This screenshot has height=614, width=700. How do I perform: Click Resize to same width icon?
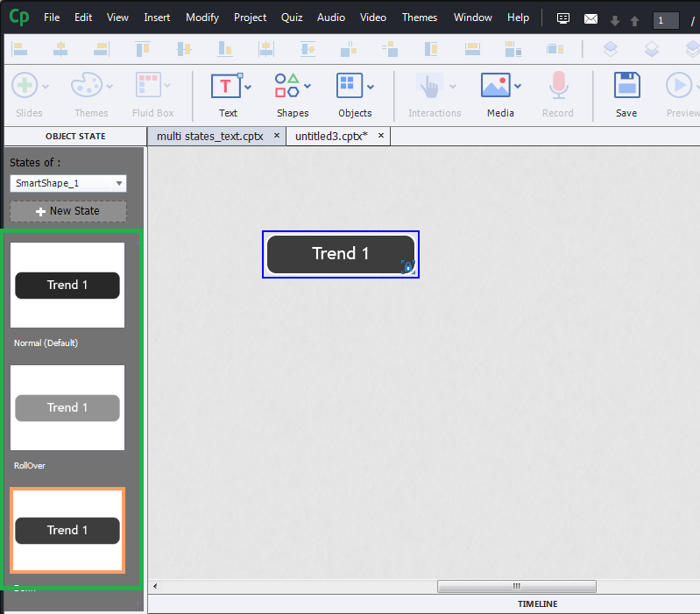click(472, 49)
